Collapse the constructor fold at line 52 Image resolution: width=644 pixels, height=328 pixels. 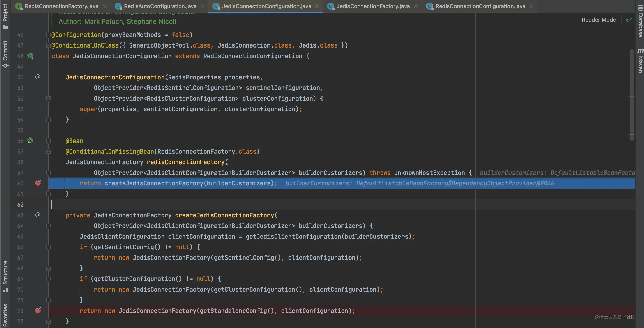tap(48, 99)
